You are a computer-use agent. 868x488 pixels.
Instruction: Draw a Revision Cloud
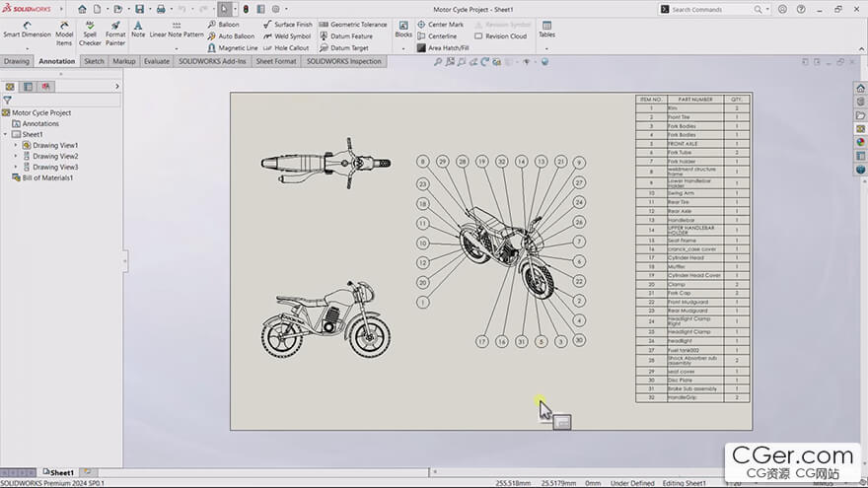500,35
